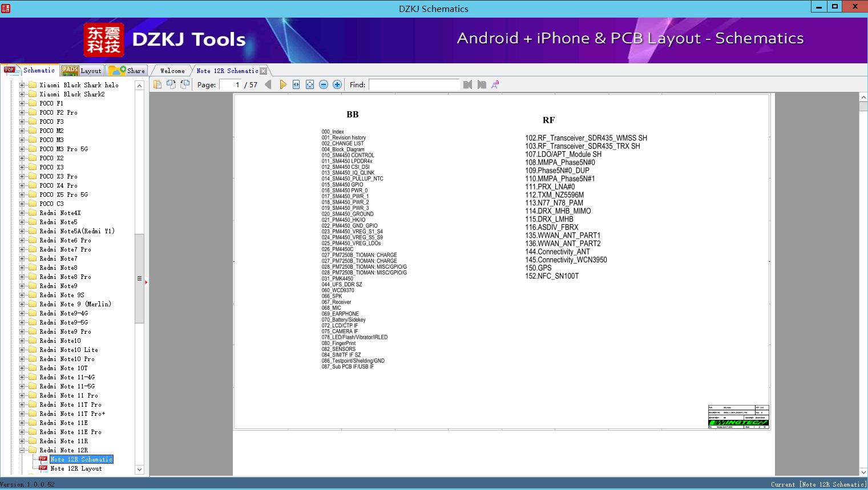Click the 000_Index entry on the page
Image resolution: width=868 pixels, height=490 pixels.
333,132
